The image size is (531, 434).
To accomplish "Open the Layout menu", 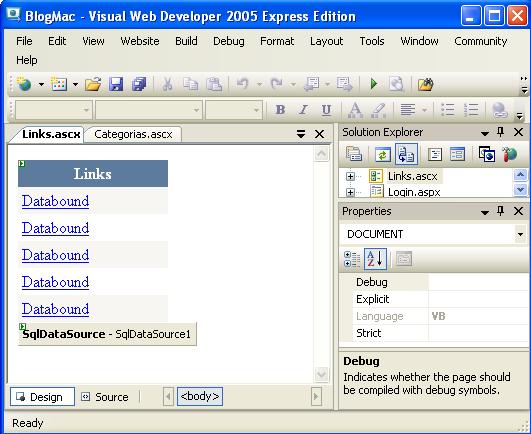I will 326,41.
